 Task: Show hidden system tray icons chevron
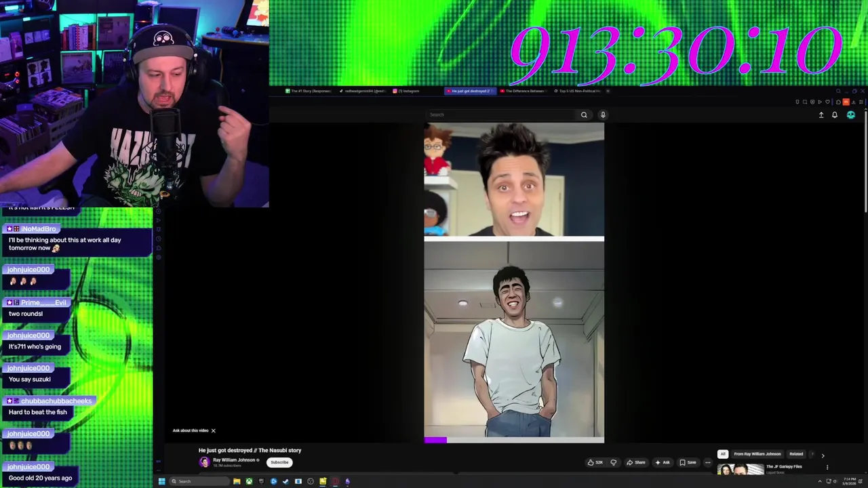point(819,481)
